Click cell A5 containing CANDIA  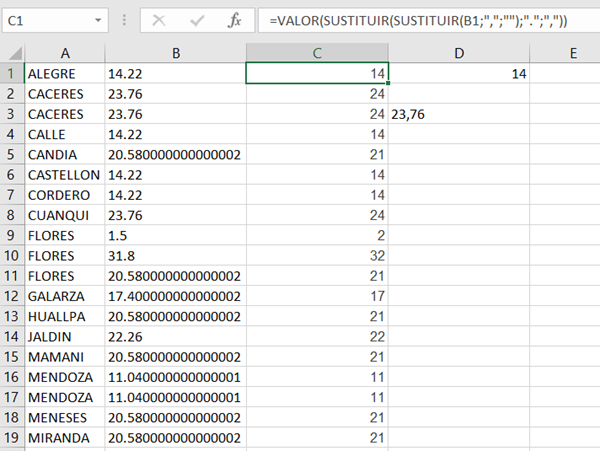65,155
